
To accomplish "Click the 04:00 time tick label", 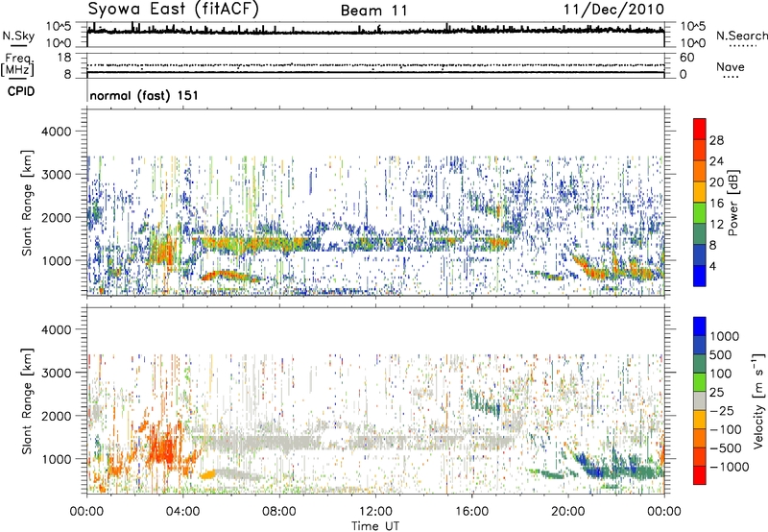I will coord(182,512).
